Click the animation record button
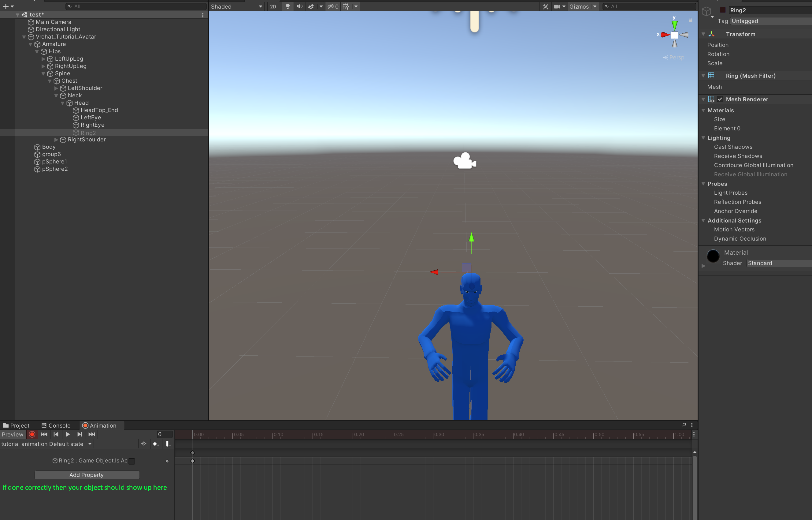The image size is (812, 520). (32, 435)
